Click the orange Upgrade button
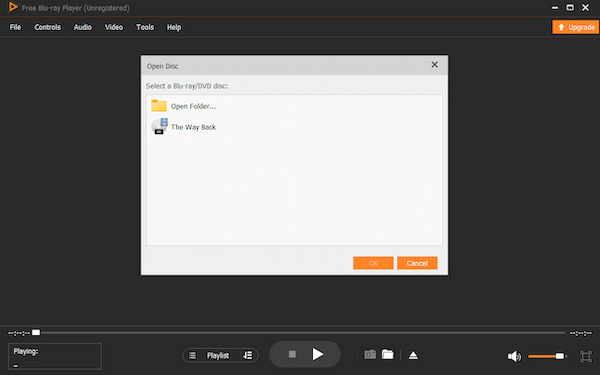600x375 pixels. (x=575, y=27)
